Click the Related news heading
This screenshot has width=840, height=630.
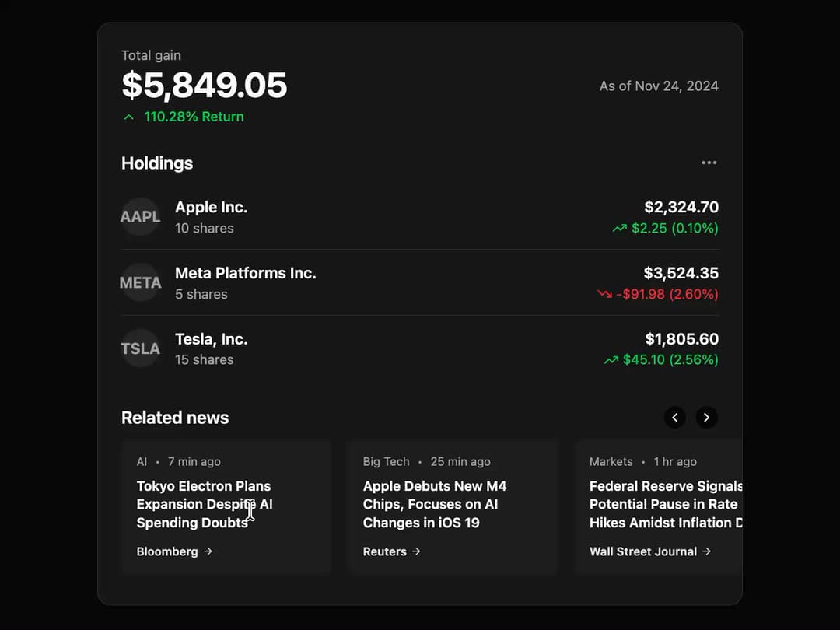(175, 418)
